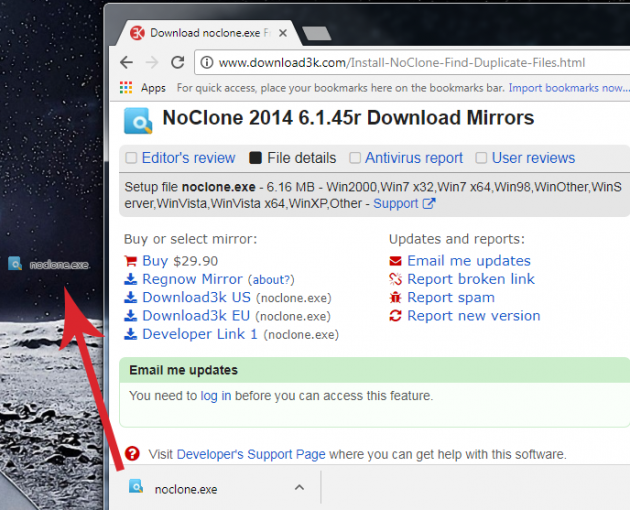Click the noclone.exe desktop file name label

pos(59,265)
